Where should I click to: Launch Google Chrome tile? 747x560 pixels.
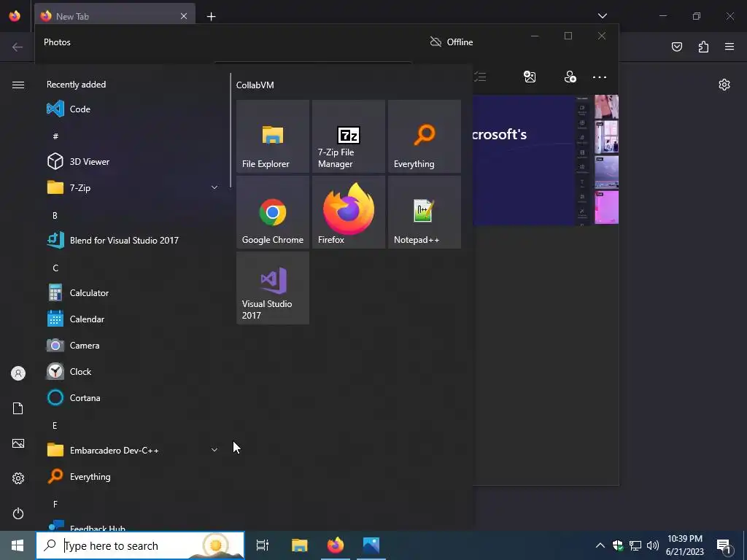[273, 212]
